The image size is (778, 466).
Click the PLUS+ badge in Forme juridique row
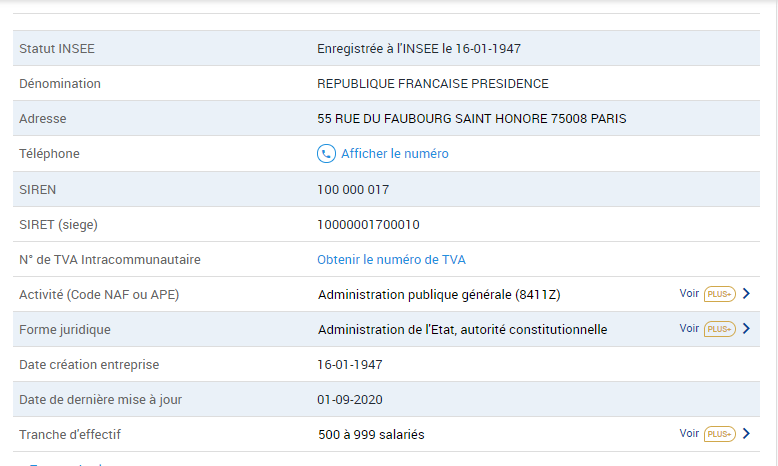[x=719, y=329]
